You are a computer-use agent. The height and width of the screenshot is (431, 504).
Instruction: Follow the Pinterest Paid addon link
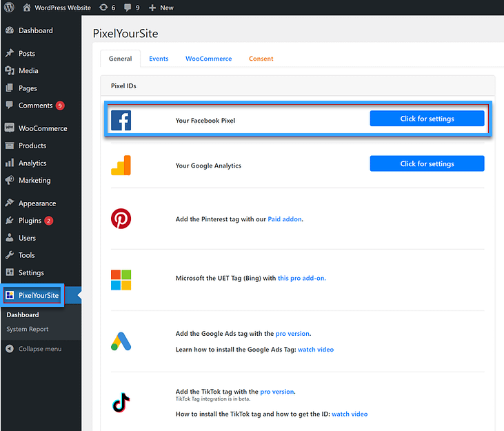tap(285, 219)
